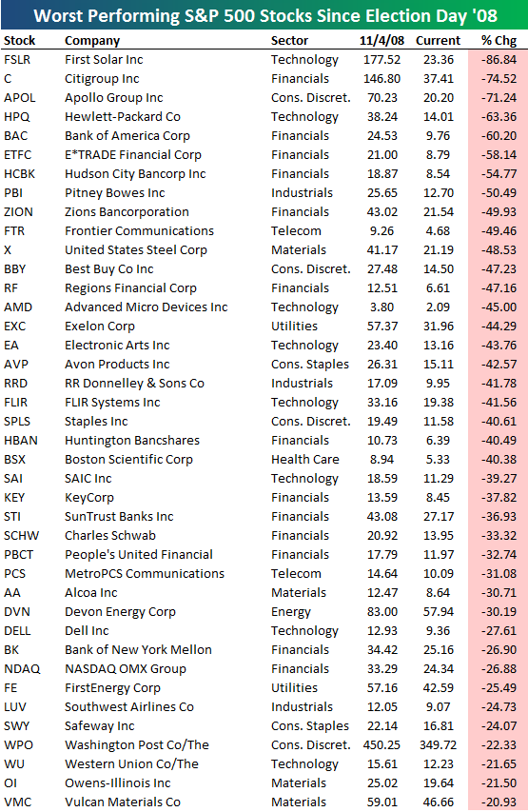Click the Stock column header
Viewport: 528px width, 812px height.
20,40
